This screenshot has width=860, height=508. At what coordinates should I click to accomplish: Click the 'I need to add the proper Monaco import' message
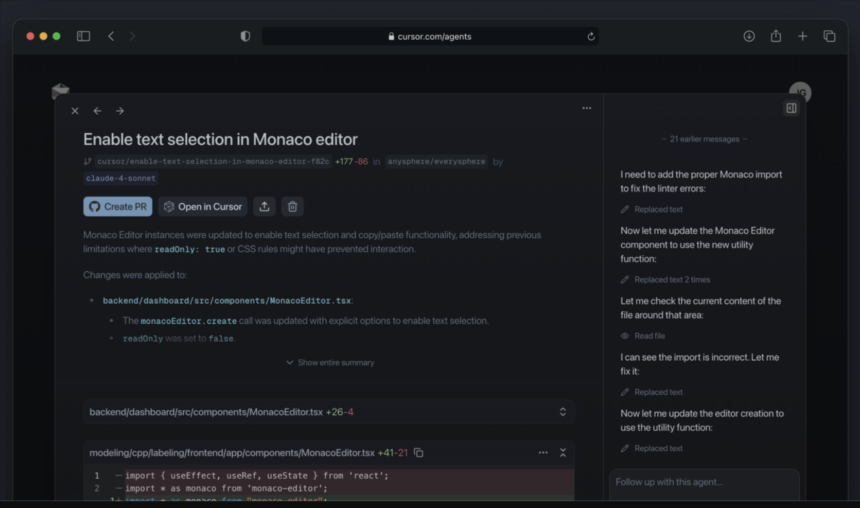(x=701, y=182)
